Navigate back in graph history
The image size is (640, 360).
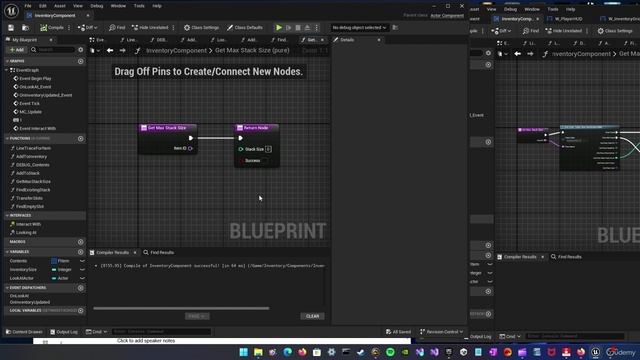tap(110, 50)
